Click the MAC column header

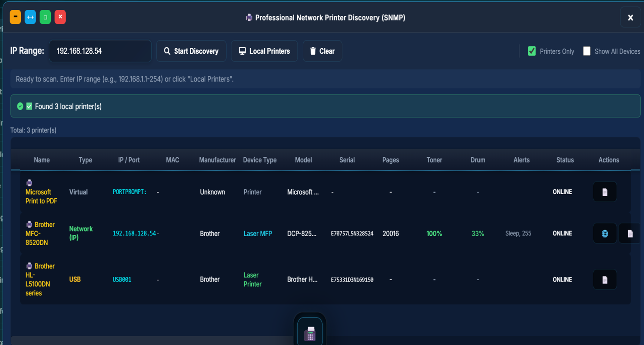(172, 160)
